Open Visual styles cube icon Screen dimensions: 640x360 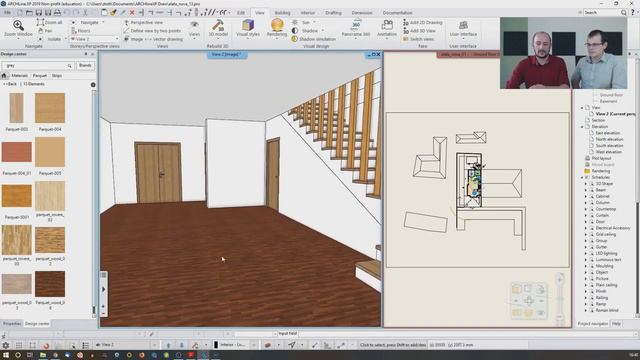[x=248, y=29]
